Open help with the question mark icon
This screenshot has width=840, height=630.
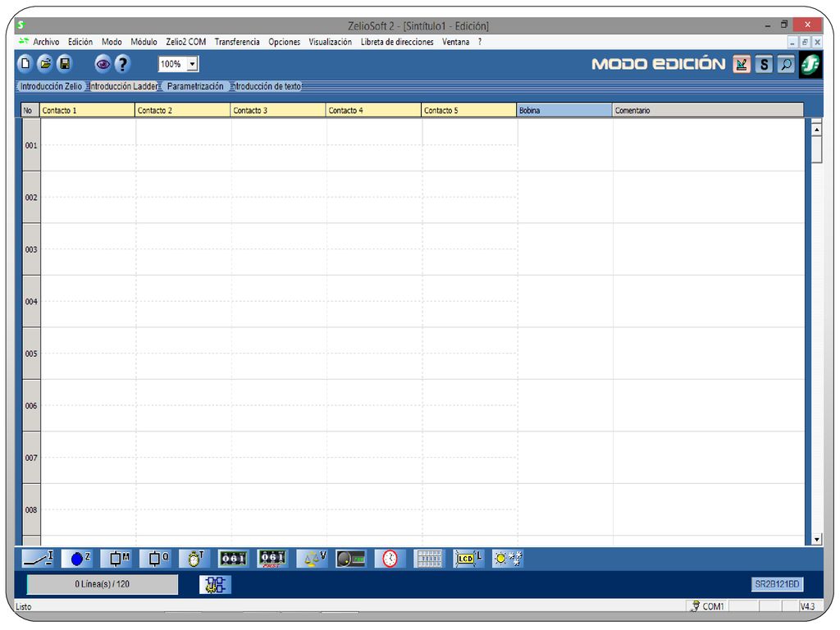(x=123, y=64)
